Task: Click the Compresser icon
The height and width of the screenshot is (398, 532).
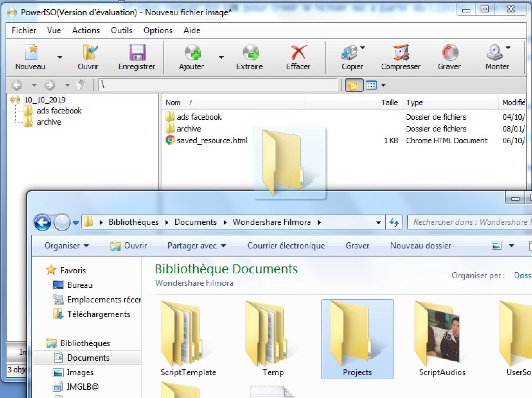Action: [401, 52]
